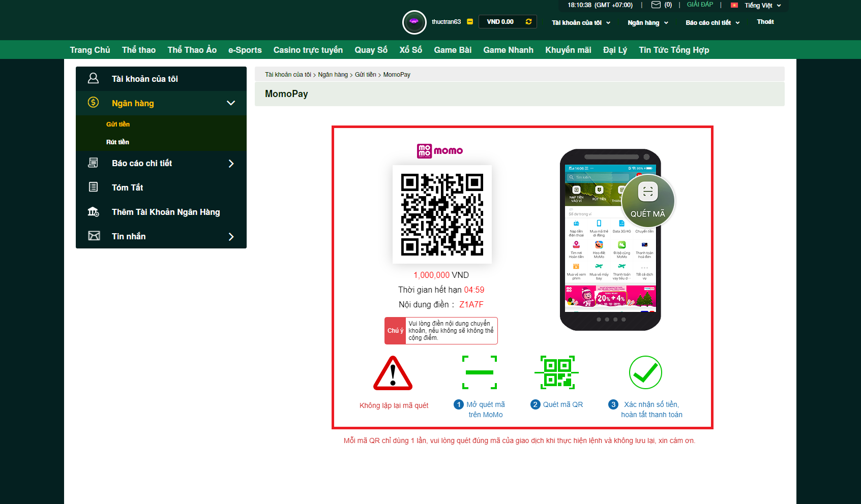The image size is (861, 504).
Task: Select the Tài khoản của tôi person icon
Action: [x=93, y=78]
